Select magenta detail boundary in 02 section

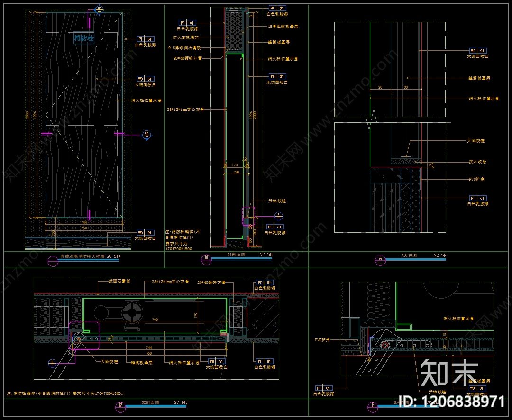point(83,336)
